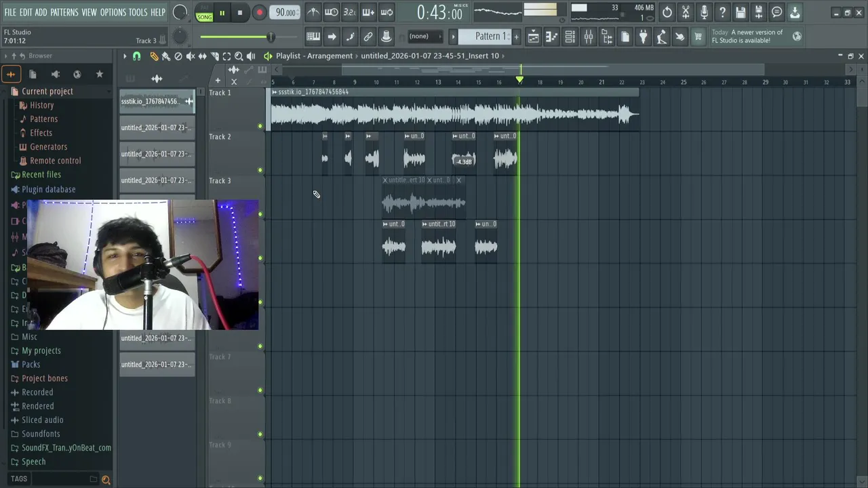Enable wait for input before recording
868x488 pixels.
(331, 12)
